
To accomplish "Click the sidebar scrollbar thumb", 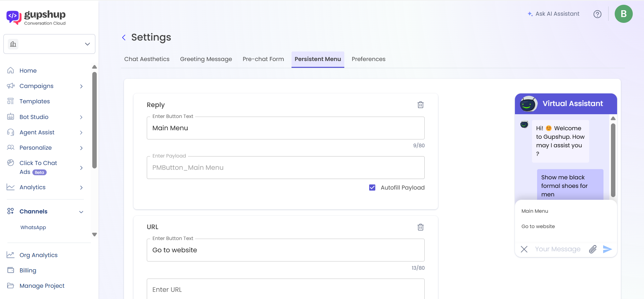I will tap(95, 120).
